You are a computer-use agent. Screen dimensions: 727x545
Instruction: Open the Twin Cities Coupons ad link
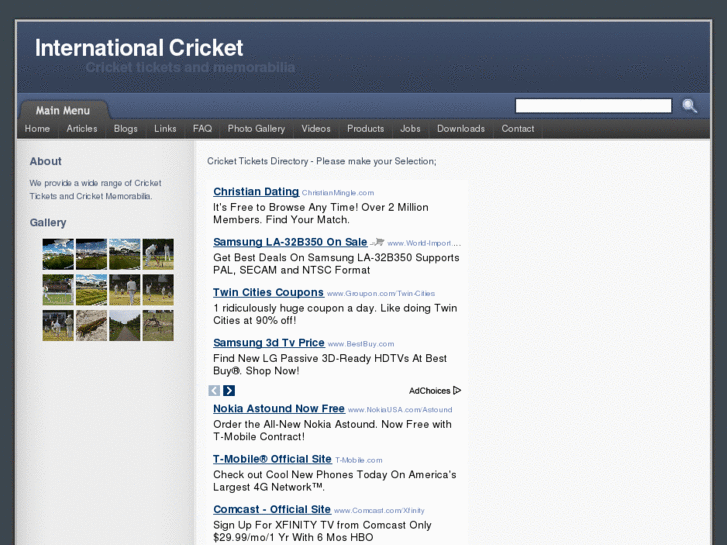[268, 293]
